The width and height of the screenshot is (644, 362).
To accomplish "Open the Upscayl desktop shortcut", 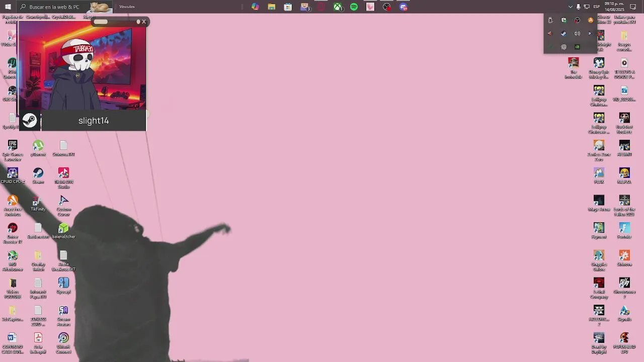I will click(x=63, y=286).
